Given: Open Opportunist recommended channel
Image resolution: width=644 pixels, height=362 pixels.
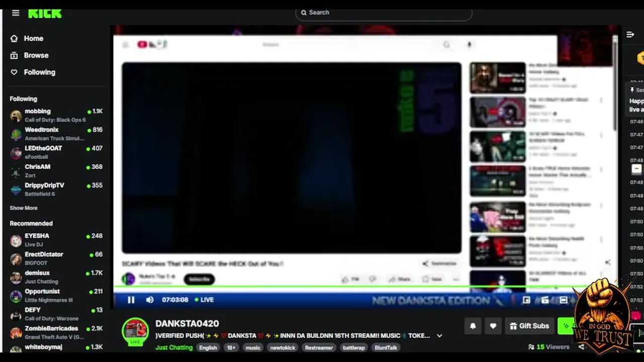Looking at the screenshot, I should point(56,296).
